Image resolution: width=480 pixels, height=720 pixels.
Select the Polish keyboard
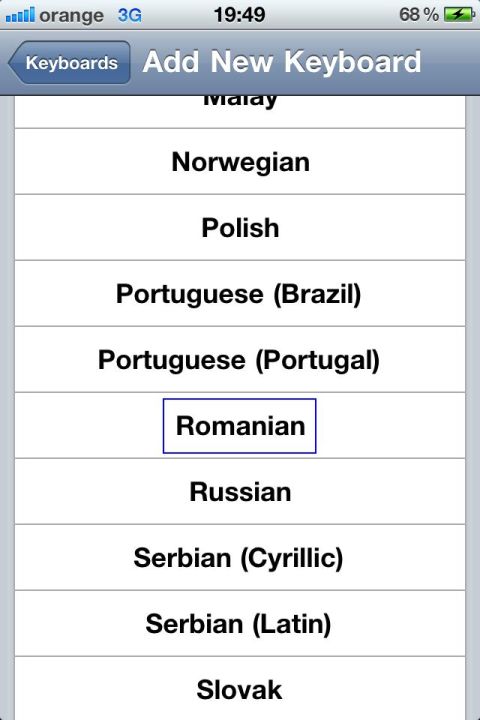(240, 228)
